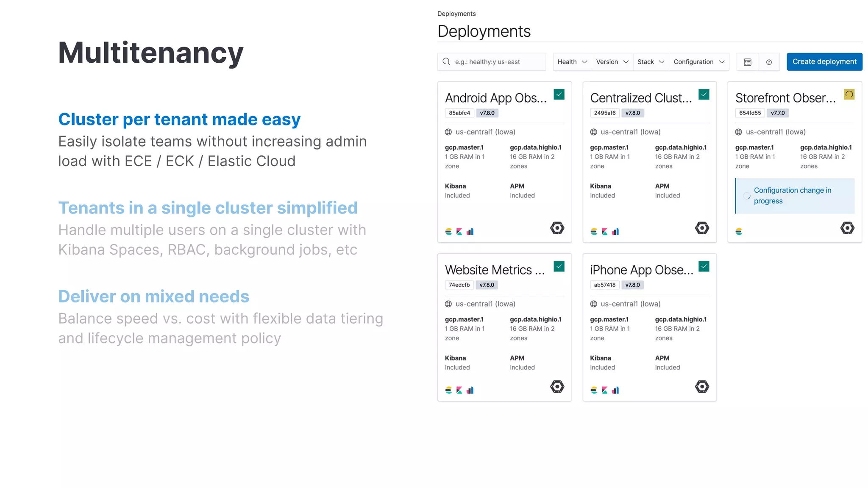Open iPhone App Obse... deployment title
This screenshot has width=868, height=488.
(642, 270)
